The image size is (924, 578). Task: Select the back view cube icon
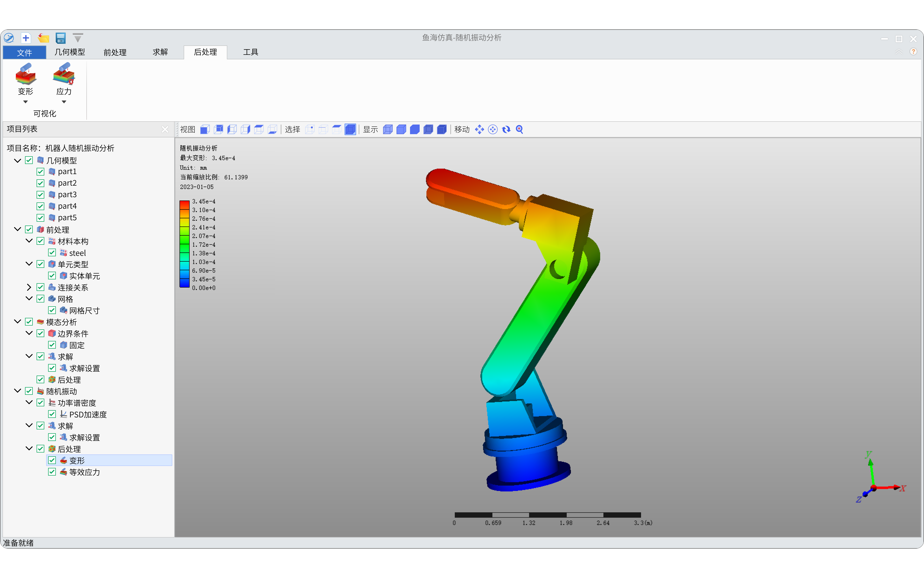pyautogui.click(x=218, y=130)
